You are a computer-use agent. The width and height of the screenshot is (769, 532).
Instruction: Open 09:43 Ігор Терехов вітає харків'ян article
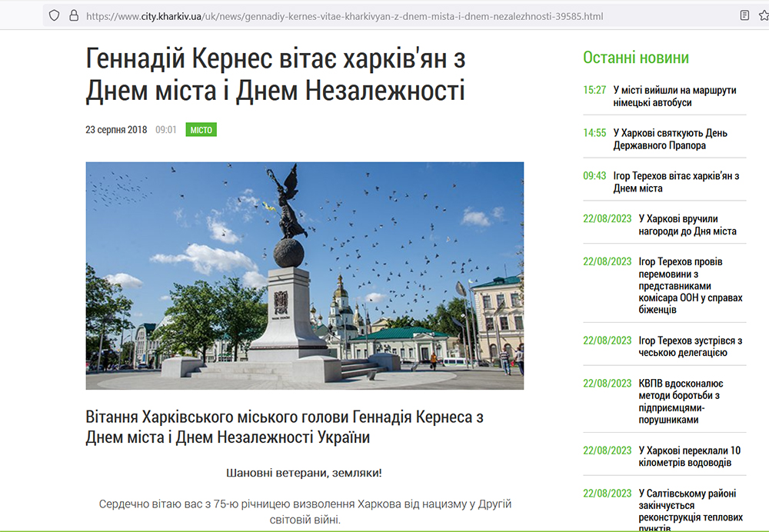tap(676, 182)
